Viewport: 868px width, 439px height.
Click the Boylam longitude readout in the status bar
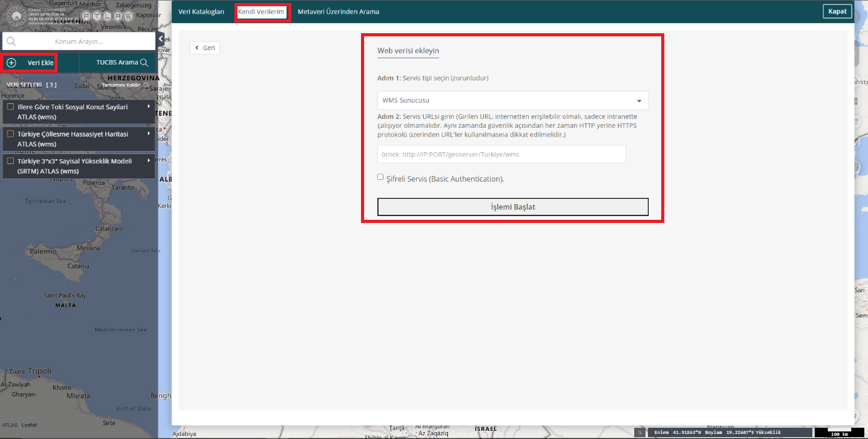pyautogui.click(x=729, y=433)
